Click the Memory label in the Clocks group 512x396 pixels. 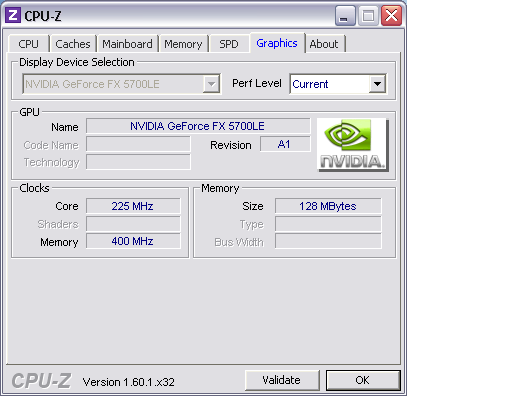pyautogui.click(x=59, y=242)
